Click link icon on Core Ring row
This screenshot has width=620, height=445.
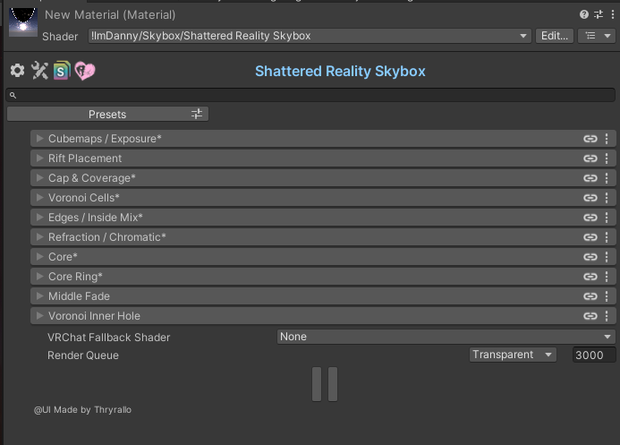point(590,276)
